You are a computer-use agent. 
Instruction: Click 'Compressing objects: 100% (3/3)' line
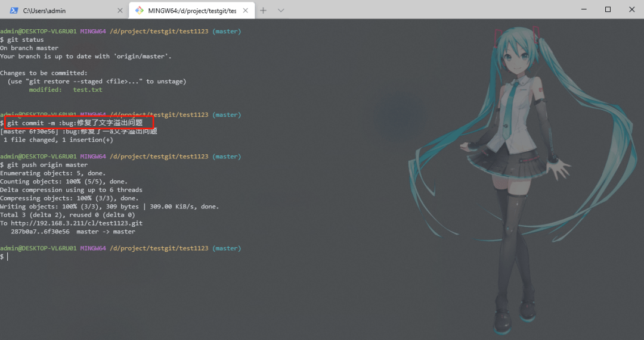(69, 198)
